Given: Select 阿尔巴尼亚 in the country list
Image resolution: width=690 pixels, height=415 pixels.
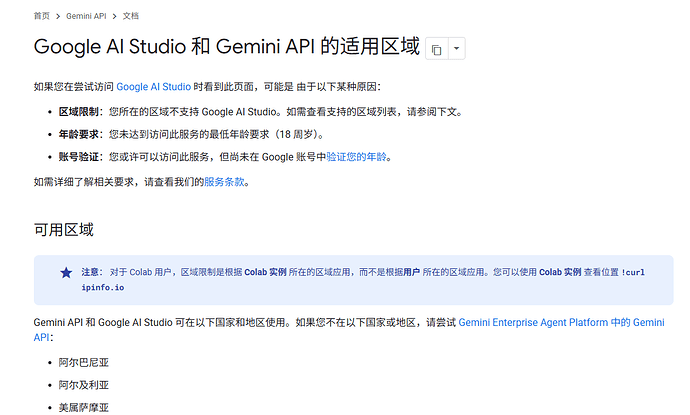Looking at the screenshot, I should pos(84,363).
